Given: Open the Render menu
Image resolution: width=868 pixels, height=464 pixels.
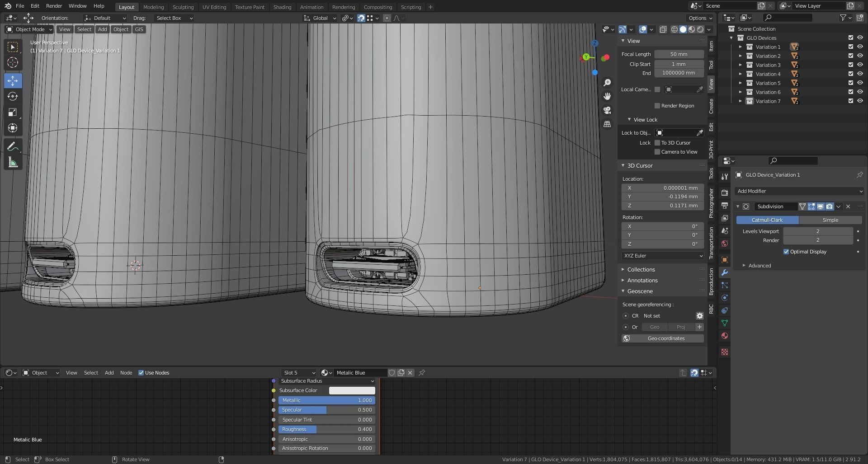Looking at the screenshot, I should coord(54,6).
